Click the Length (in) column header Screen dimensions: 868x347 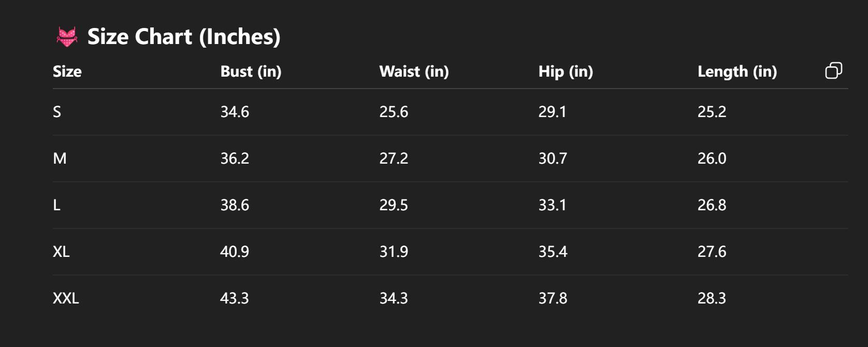737,71
